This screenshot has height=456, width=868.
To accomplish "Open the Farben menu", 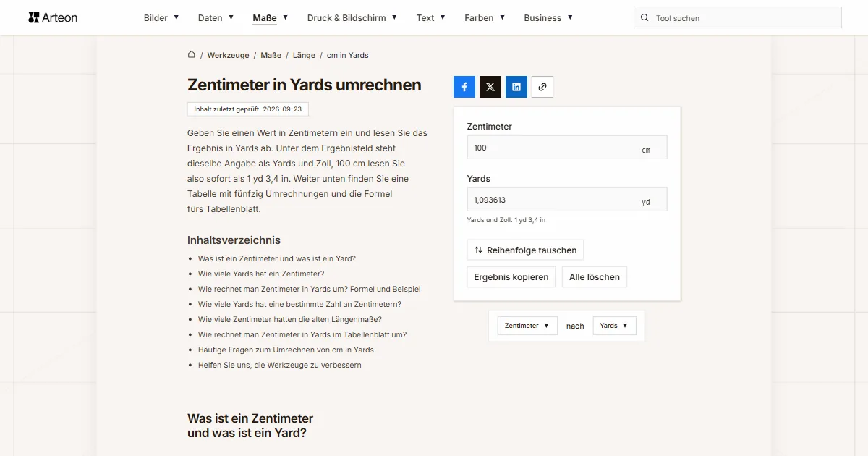I will click(485, 18).
